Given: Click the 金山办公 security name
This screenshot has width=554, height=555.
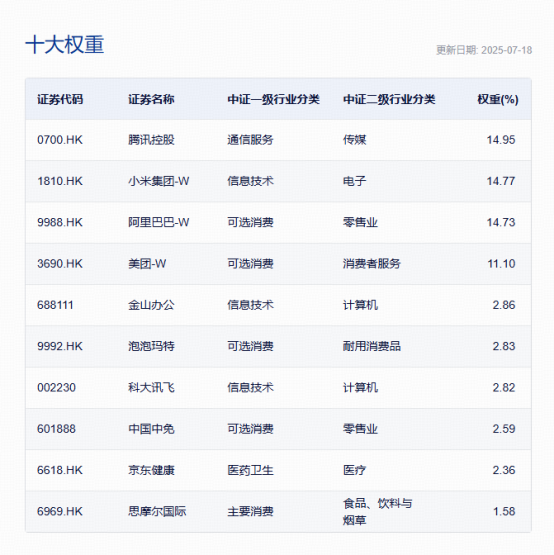Looking at the screenshot, I should 151,305.
